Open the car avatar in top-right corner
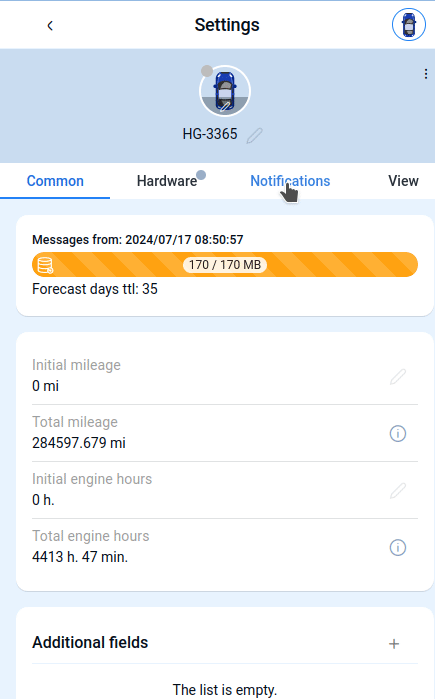Screen dimensions: 435x699 [x=409, y=25]
